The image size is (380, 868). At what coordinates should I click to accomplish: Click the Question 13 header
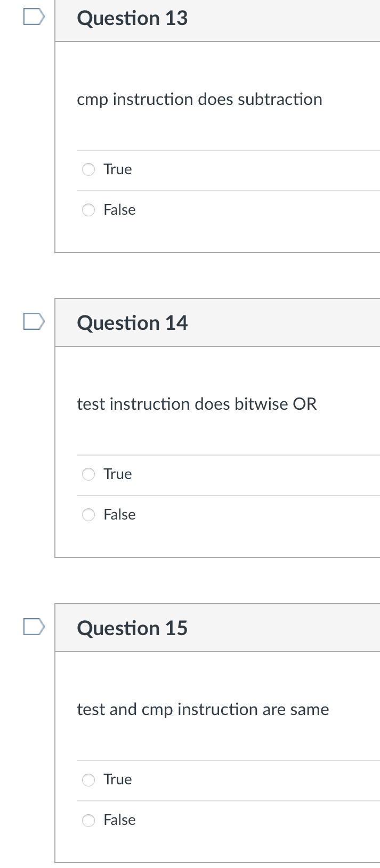click(132, 18)
